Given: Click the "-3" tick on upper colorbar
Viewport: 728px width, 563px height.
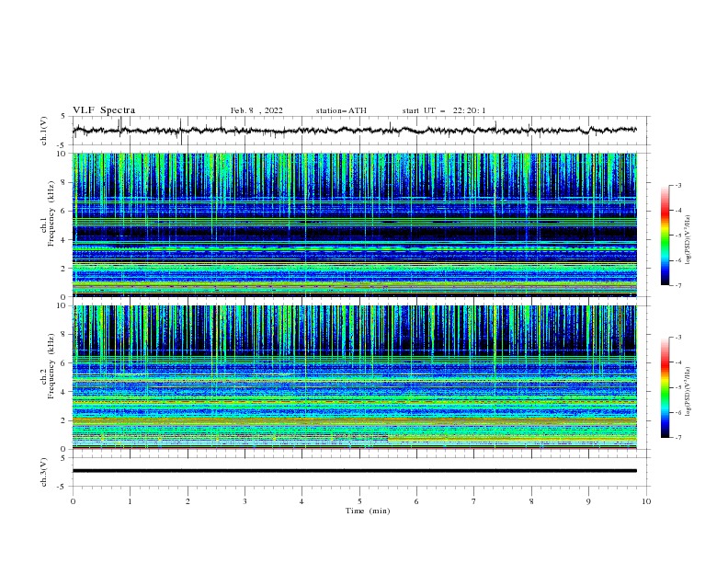Looking at the screenshot, I should [677, 185].
